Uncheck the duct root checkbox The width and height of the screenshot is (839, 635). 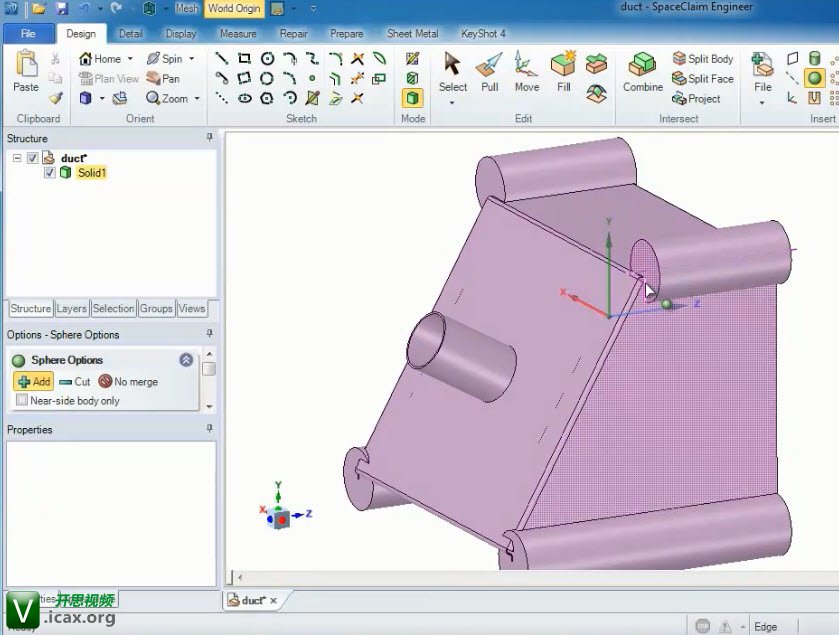[33, 158]
